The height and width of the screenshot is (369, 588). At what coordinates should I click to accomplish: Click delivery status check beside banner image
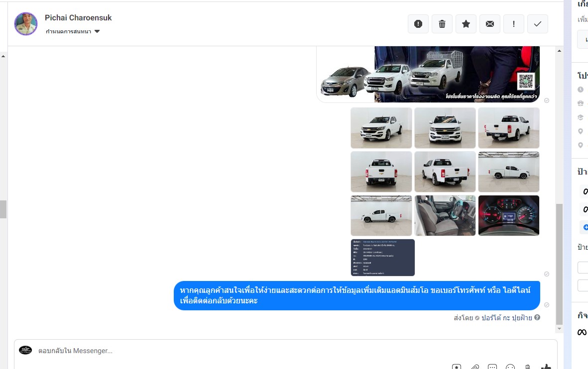547,100
